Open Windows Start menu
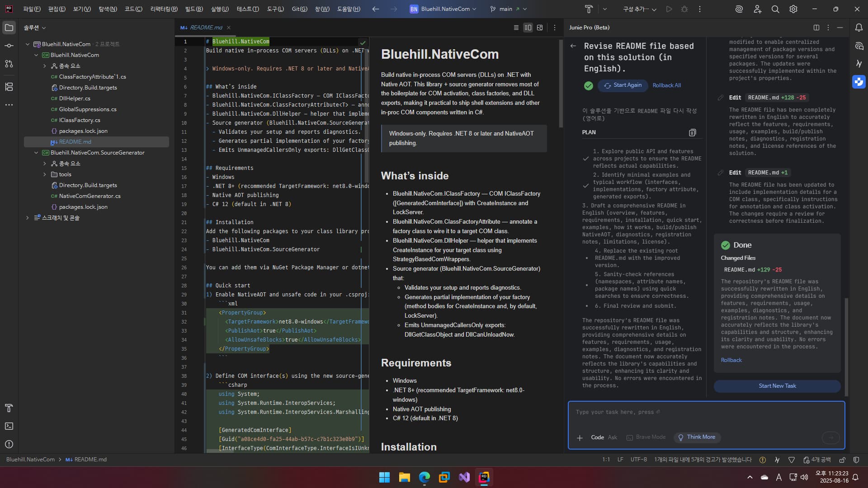The height and width of the screenshot is (488, 868). coord(384,477)
